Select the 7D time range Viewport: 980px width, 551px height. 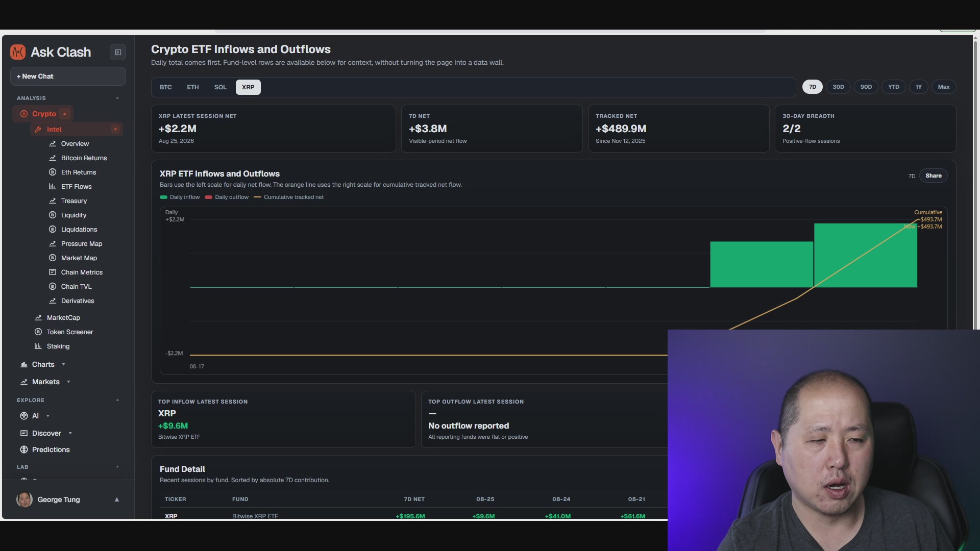point(813,87)
